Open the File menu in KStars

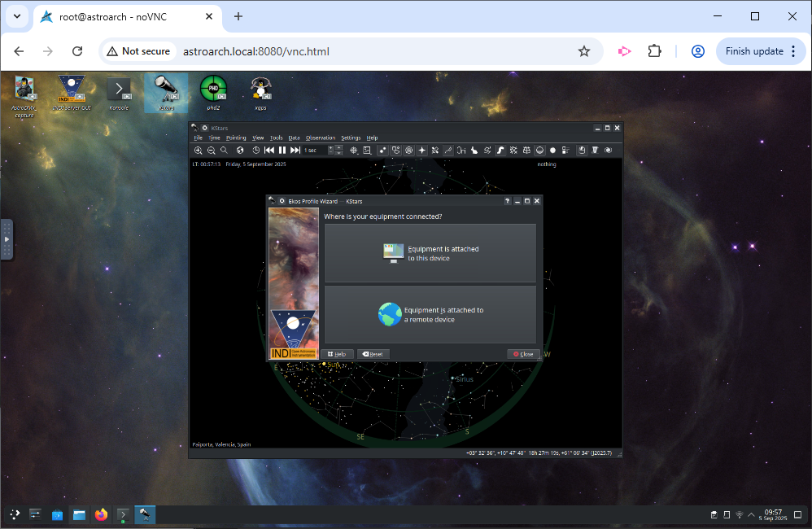coord(198,138)
